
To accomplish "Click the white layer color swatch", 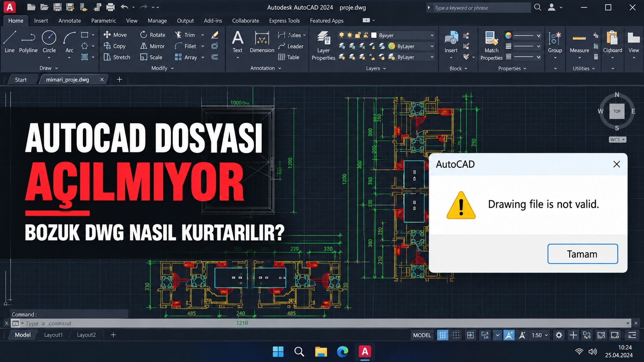I will tap(374, 35).
